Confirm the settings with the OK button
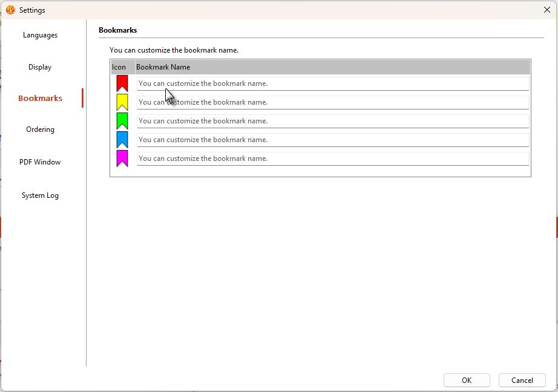Image resolution: width=558 pixels, height=392 pixels. [x=467, y=381]
